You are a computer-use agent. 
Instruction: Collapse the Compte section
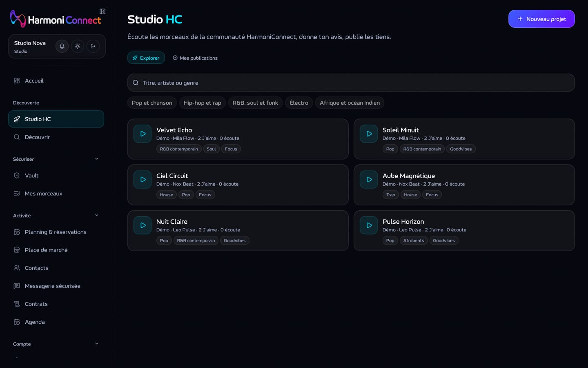tap(97, 344)
